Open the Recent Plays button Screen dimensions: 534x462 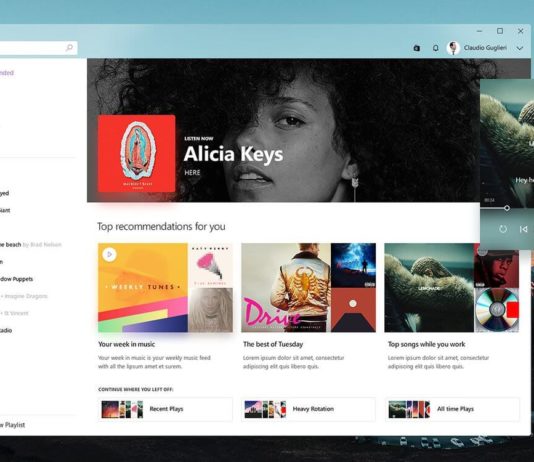point(165,409)
